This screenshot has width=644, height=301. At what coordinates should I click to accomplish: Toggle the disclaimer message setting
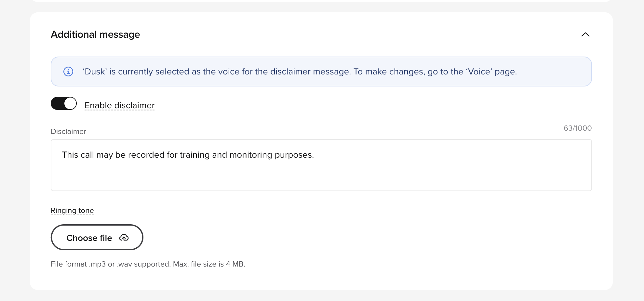pyautogui.click(x=64, y=104)
